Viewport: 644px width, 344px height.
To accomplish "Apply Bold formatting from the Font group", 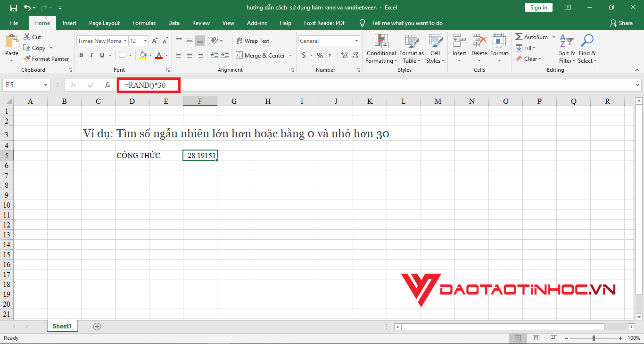I will pos(81,55).
